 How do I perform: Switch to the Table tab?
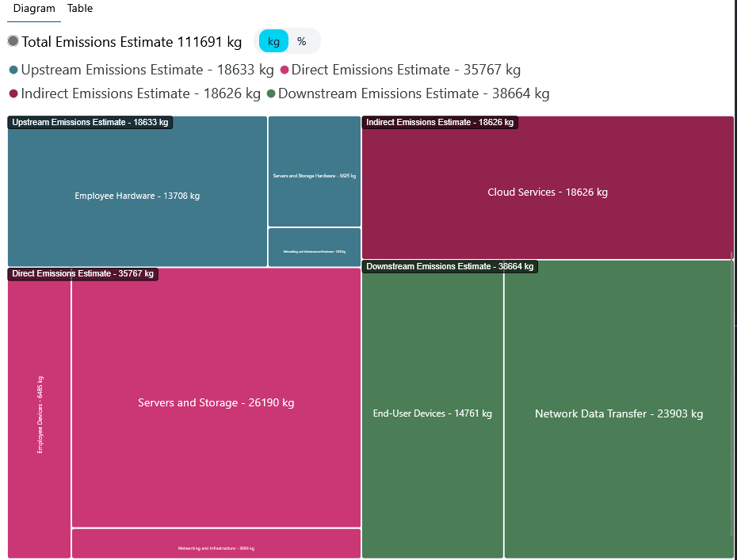coord(80,9)
